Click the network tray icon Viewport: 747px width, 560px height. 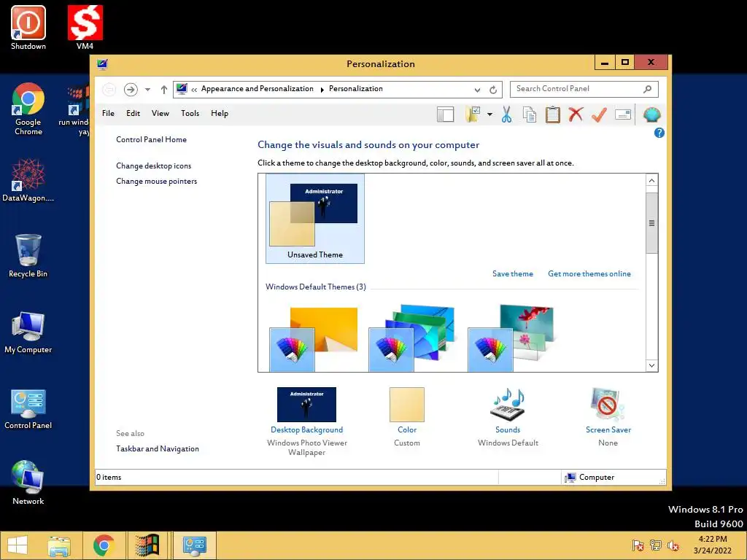click(656, 545)
